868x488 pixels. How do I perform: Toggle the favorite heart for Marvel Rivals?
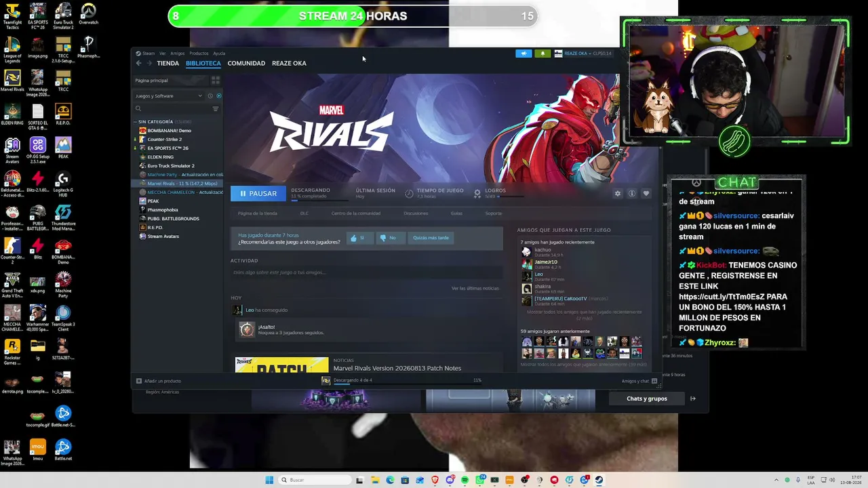(646, 194)
